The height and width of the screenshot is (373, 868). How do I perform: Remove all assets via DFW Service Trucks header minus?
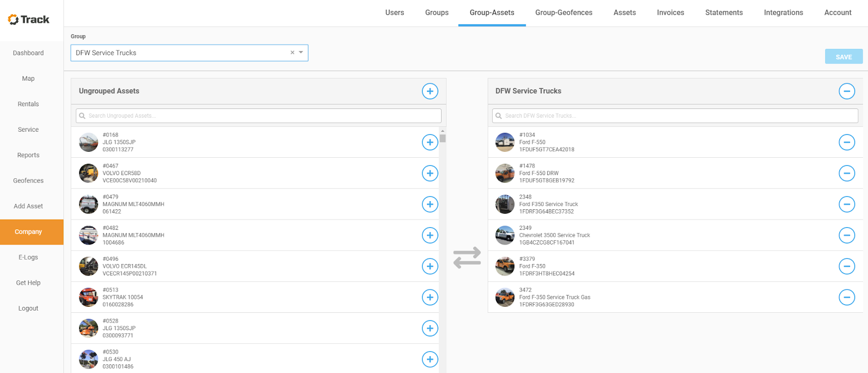[846, 91]
